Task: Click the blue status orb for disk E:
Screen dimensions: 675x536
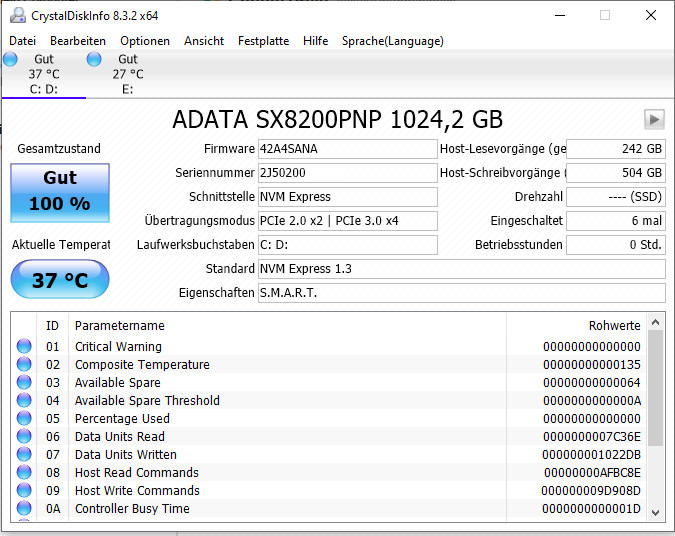Action: [94, 59]
